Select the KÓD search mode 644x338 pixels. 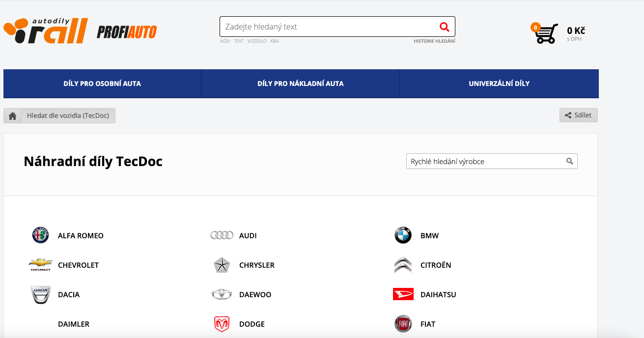(x=225, y=41)
